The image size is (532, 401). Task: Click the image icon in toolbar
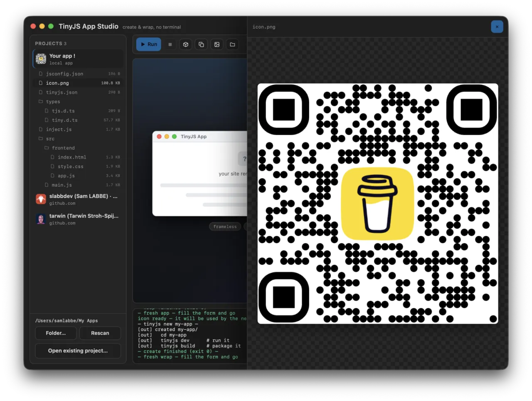217,44
